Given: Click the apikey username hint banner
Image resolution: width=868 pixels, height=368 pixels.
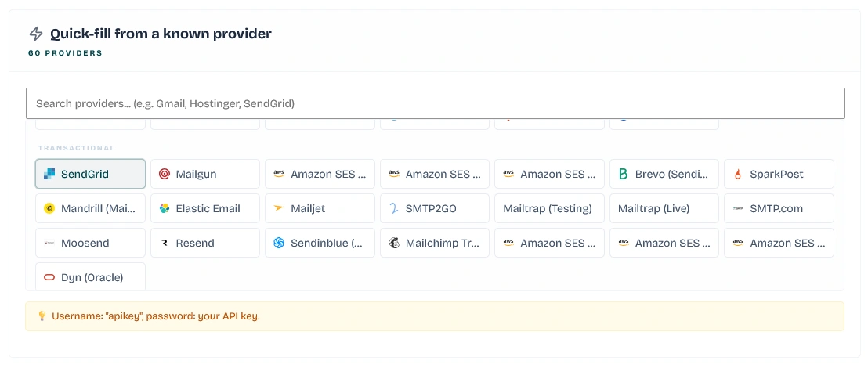Looking at the screenshot, I should [435, 316].
